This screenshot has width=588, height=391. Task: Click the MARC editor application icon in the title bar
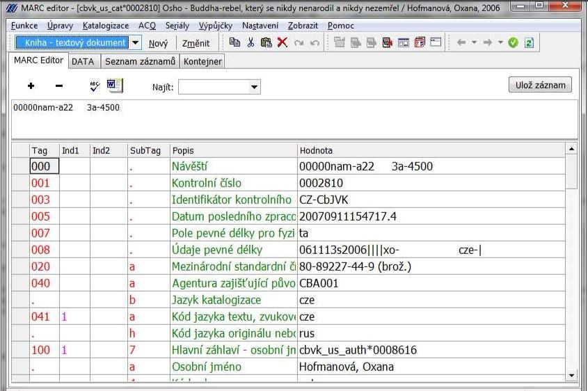12,8
